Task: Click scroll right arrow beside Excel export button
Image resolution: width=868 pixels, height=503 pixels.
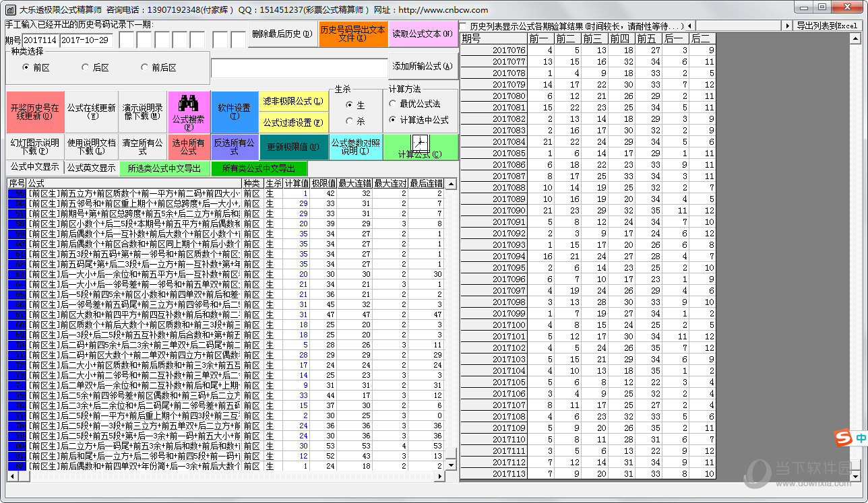Action: (786, 26)
